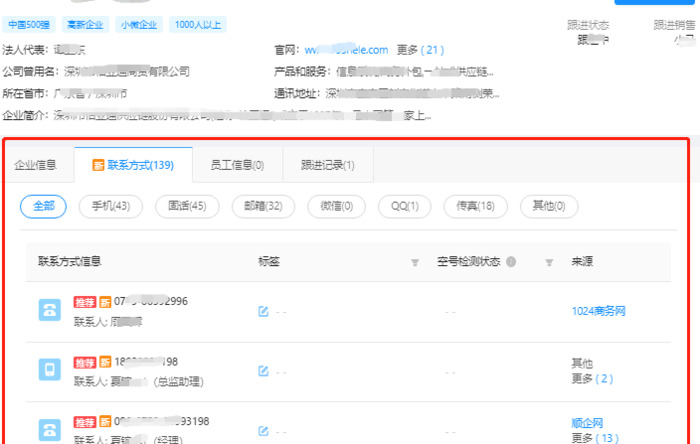Image resolution: width=700 pixels, height=444 pixels.
Task: Click the 小微企业 tag
Action: pos(139,25)
